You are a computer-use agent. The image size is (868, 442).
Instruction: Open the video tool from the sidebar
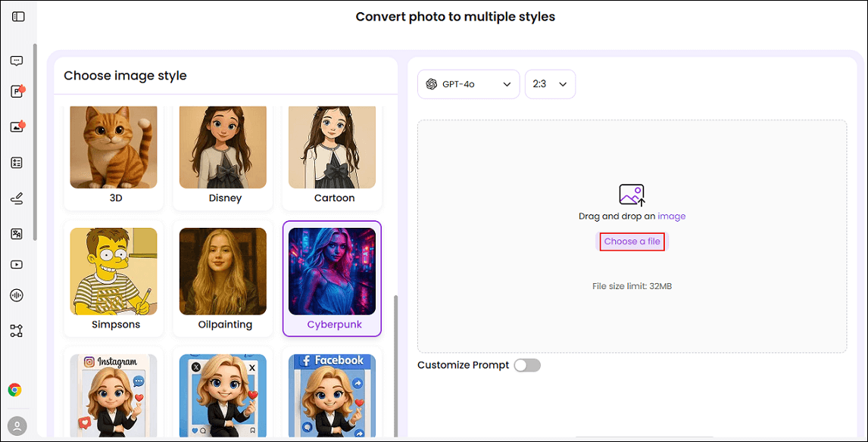(16, 264)
